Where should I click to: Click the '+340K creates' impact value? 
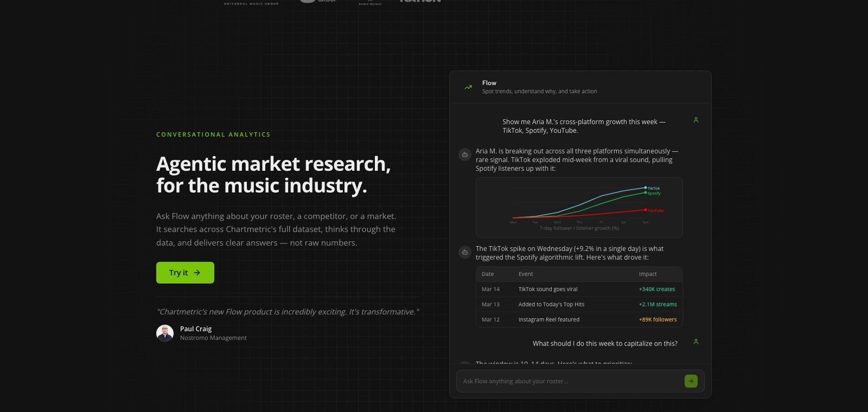657,289
